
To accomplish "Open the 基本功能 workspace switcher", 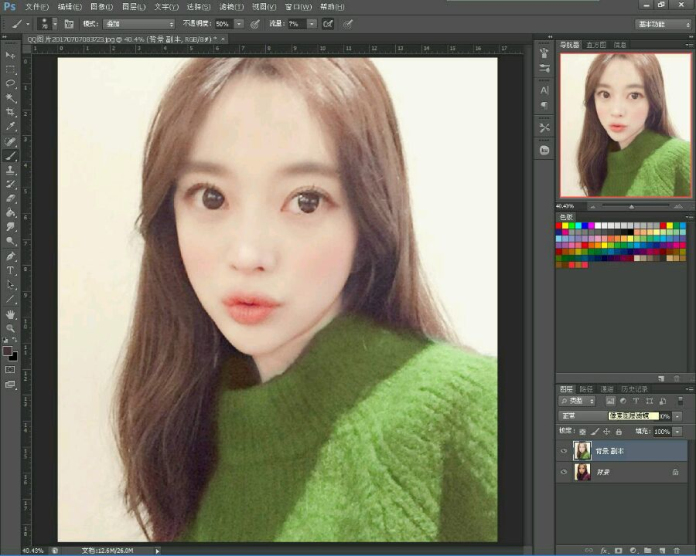I will click(x=662, y=23).
